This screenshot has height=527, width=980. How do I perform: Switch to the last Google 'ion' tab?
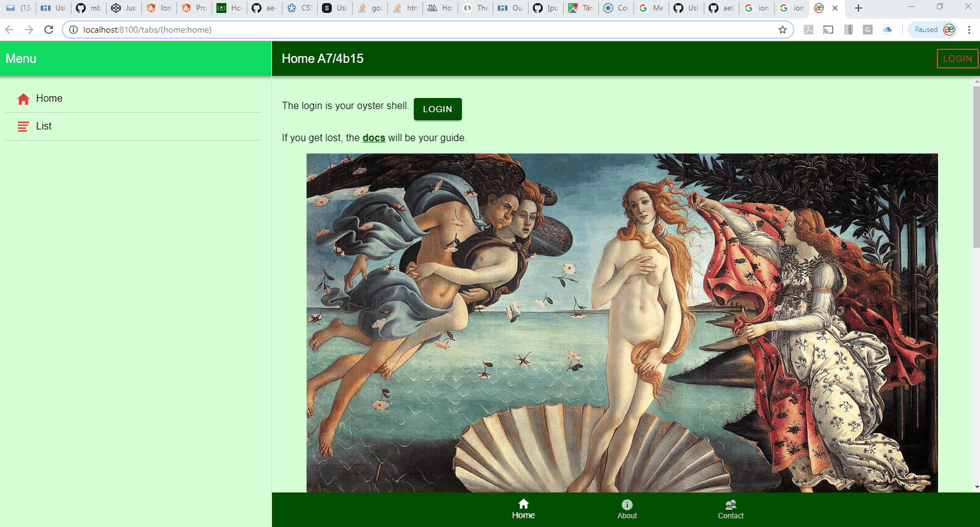tap(791, 8)
